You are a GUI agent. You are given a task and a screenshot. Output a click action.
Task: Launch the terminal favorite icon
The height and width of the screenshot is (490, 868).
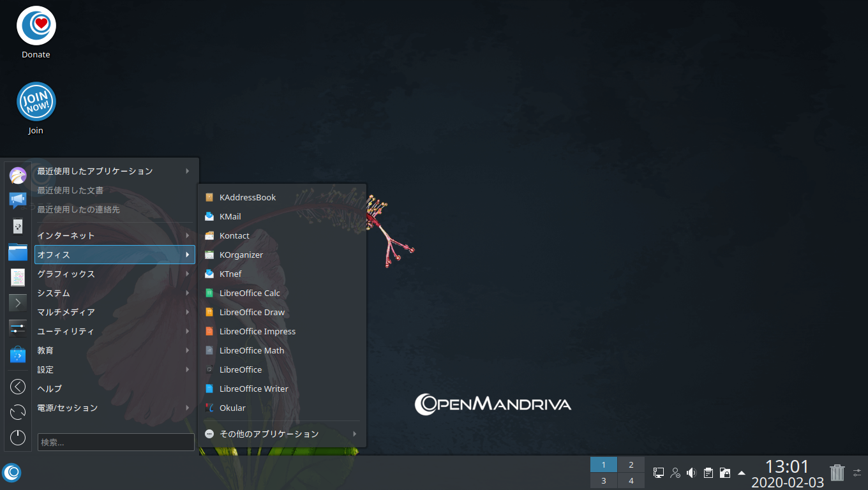(18, 302)
